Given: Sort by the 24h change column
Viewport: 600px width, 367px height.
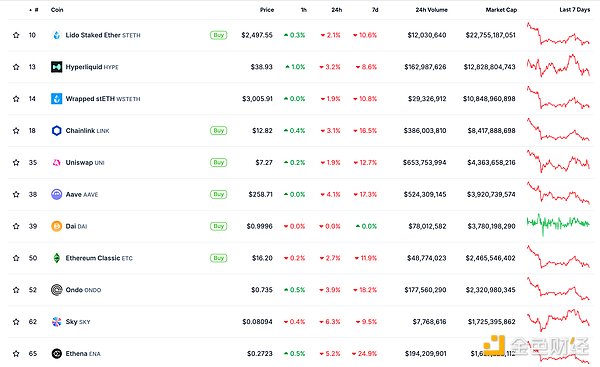Looking at the screenshot, I should [x=337, y=10].
